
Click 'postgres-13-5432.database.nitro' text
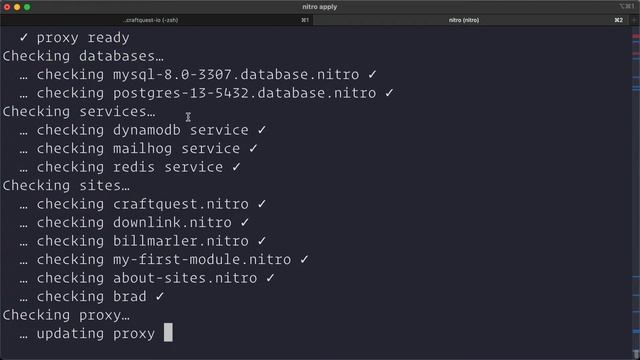244,93
